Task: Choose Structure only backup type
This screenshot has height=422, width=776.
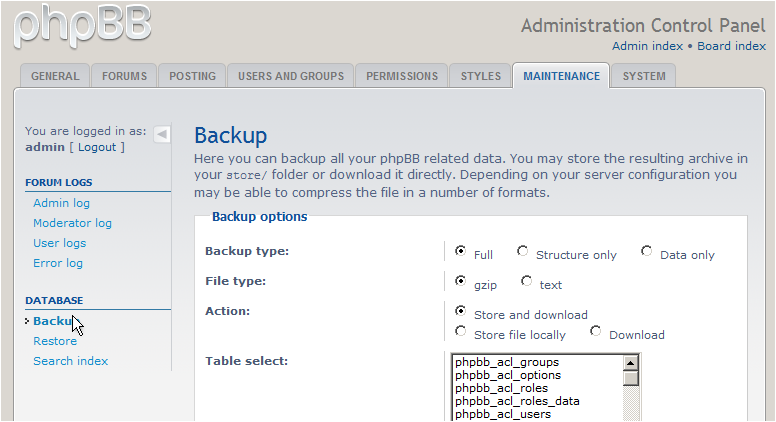Action: coord(522,251)
